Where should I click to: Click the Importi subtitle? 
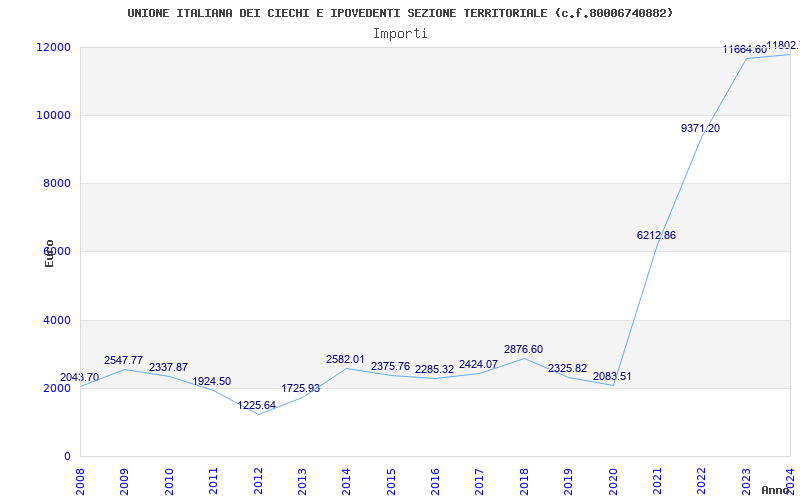(400, 33)
